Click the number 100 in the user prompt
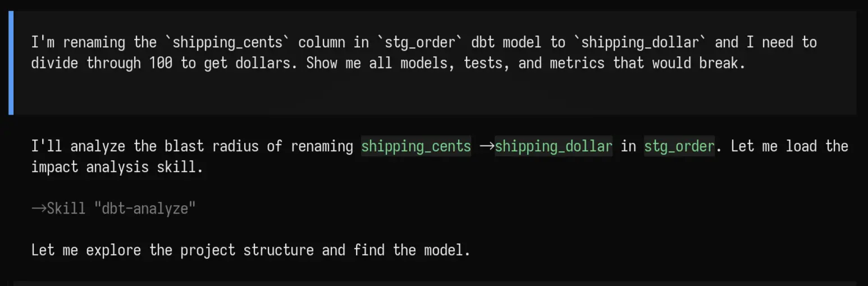 click(x=161, y=63)
